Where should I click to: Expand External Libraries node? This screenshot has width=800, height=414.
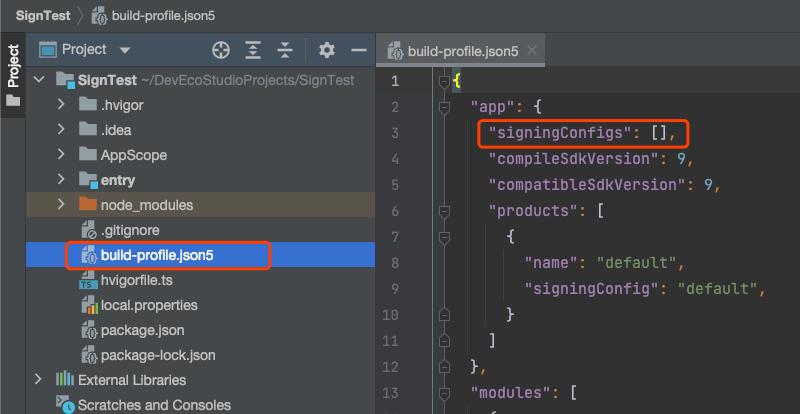(x=39, y=379)
